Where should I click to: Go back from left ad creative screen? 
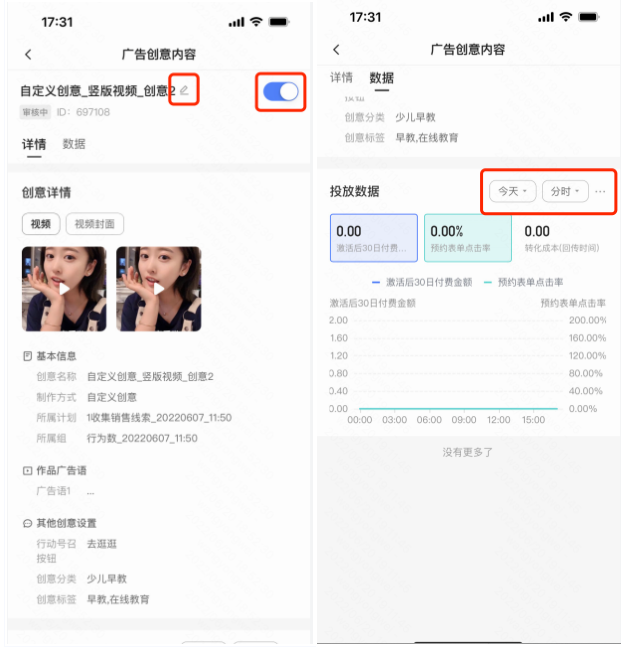coord(28,54)
